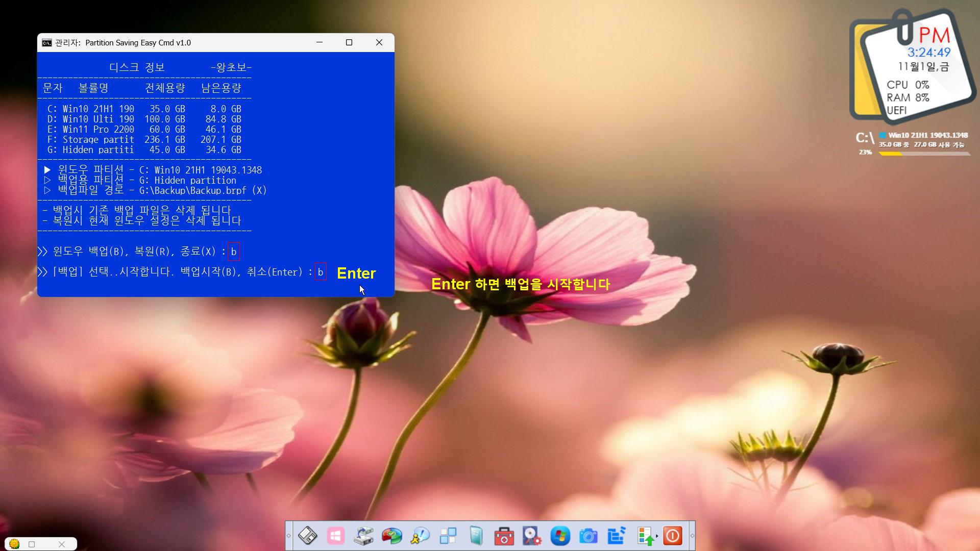Click the '윈도우 파티션 - C: Win10 21H1' line
980x551 pixels.
(x=153, y=170)
